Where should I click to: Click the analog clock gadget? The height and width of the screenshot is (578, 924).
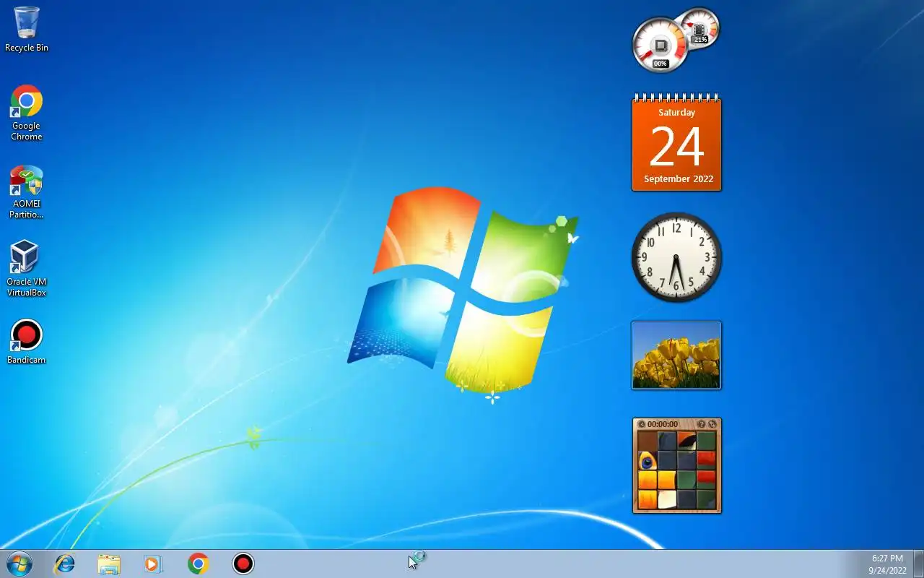pyautogui.click(x=676, y=256)
